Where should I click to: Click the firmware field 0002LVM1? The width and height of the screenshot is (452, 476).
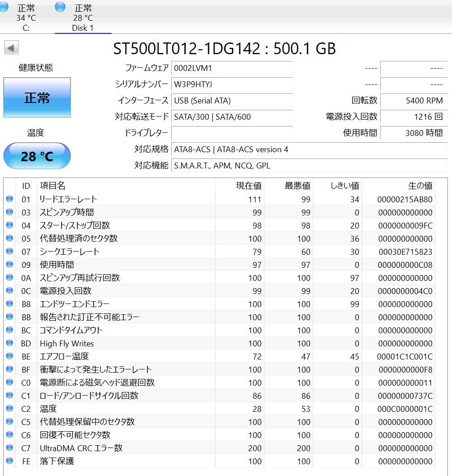232,68
